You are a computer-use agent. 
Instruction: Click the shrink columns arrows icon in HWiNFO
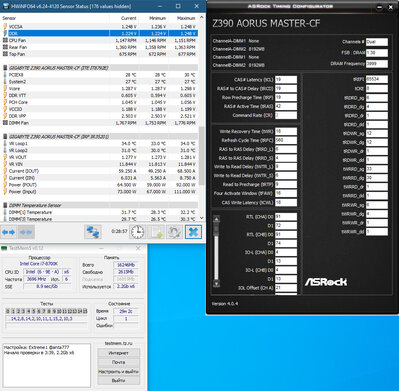point(26,232)
